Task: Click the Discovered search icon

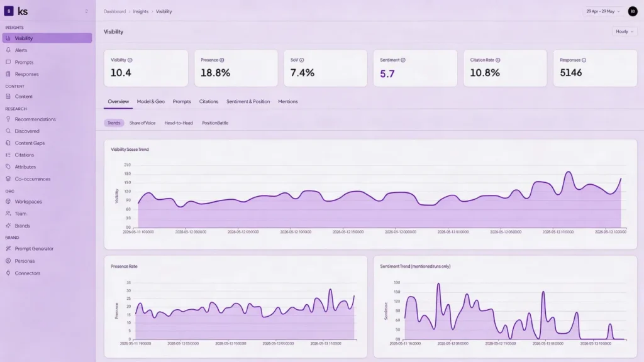Action: (8, 131)
